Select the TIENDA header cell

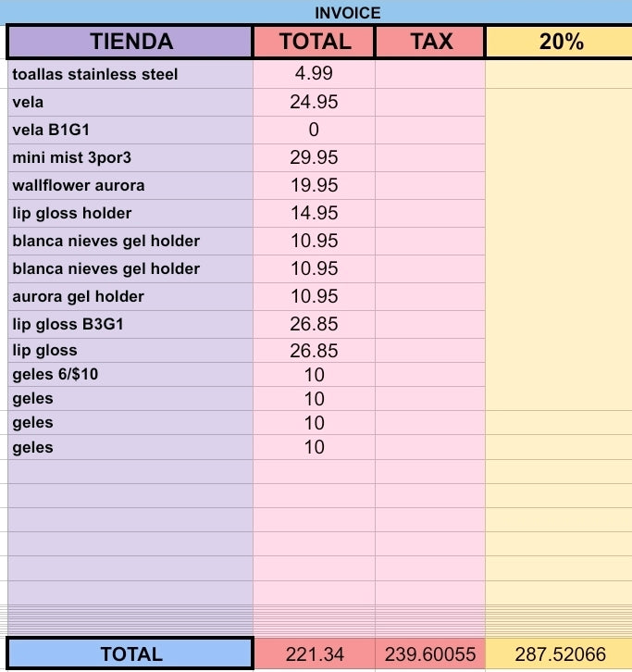(x=130, y=42)
